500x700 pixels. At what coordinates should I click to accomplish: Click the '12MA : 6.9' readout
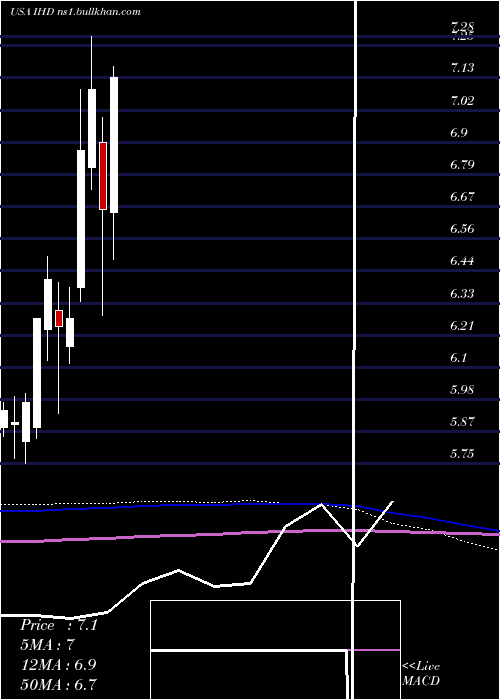point(58,664)
